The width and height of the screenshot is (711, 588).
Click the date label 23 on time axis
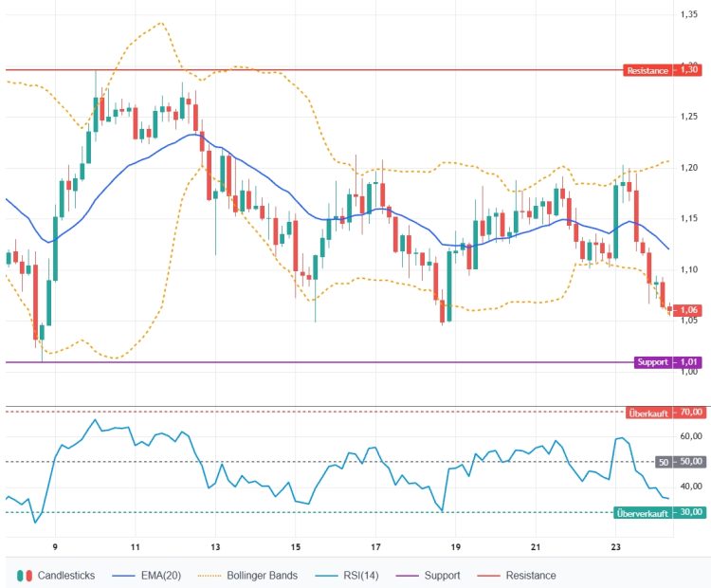pyautogui.click(x=615, y=546)
